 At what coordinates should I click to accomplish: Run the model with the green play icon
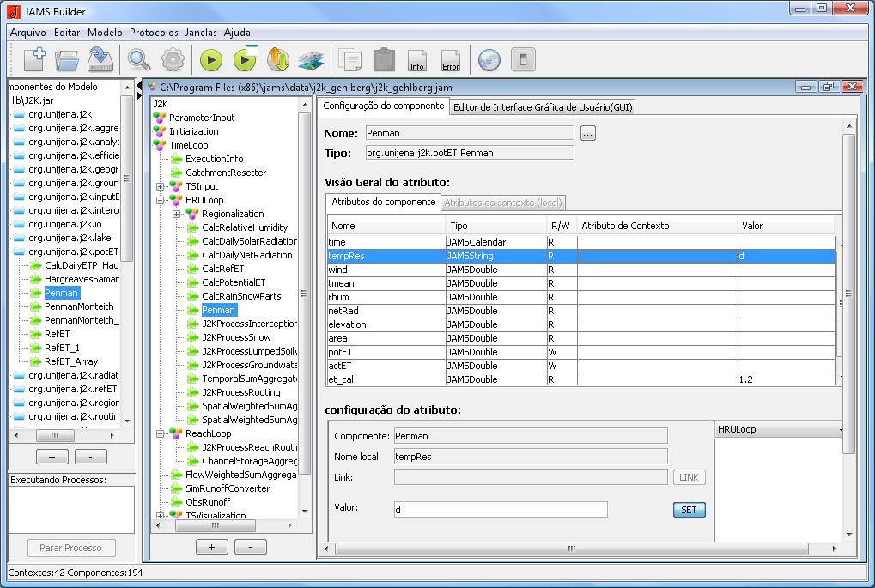tap(211, 60)
